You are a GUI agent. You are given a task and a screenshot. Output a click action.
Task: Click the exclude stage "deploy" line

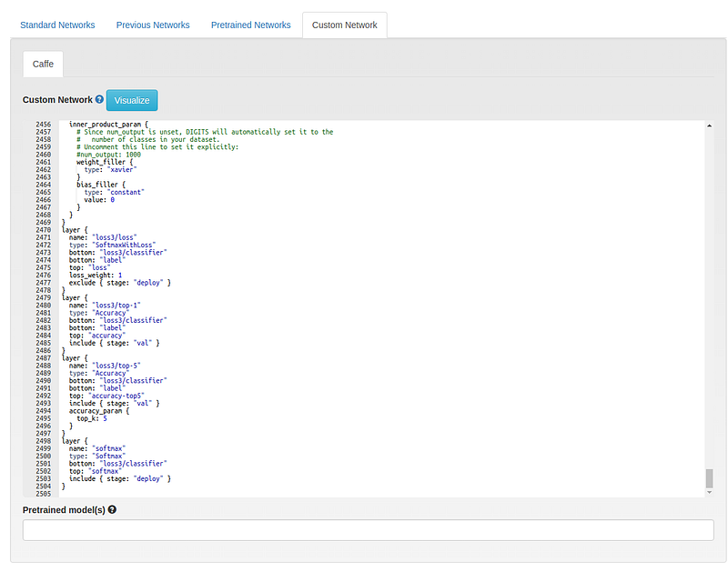120,283
